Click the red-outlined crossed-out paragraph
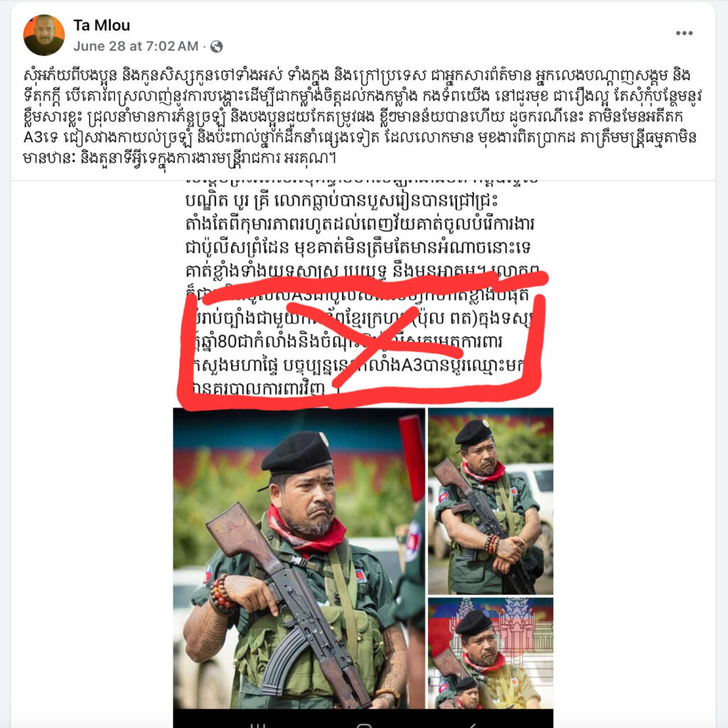Screen dimensions: 728x728 click(362, 341)
